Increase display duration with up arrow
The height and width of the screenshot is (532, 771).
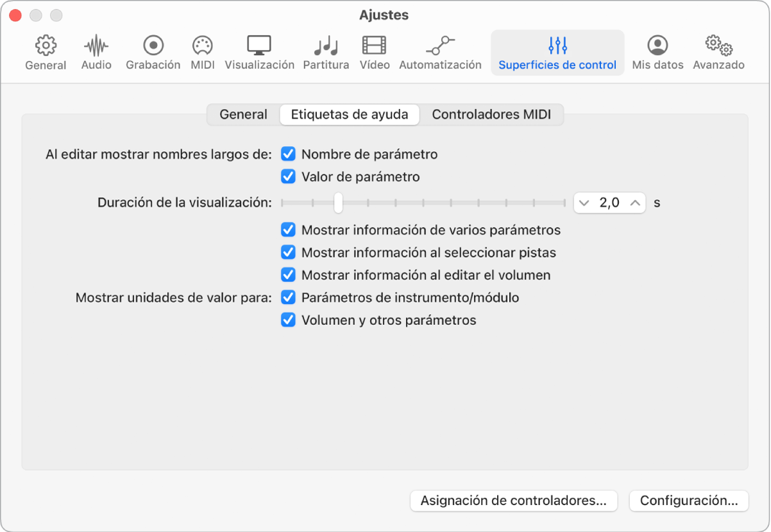[x=635, y=203]
